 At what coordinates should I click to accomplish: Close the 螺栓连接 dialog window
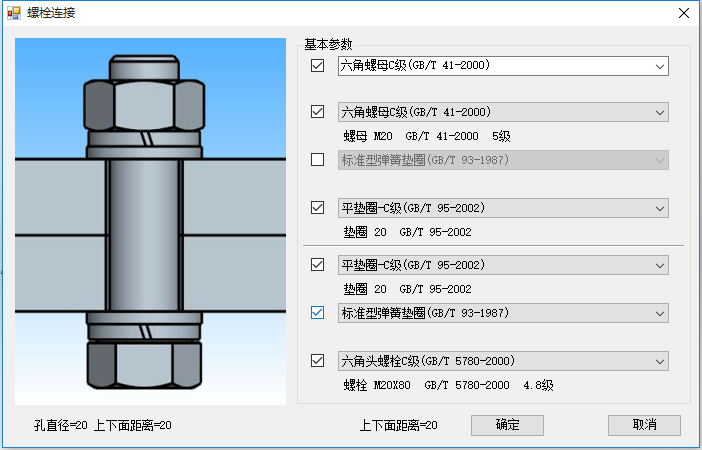[x=684, y=13]
